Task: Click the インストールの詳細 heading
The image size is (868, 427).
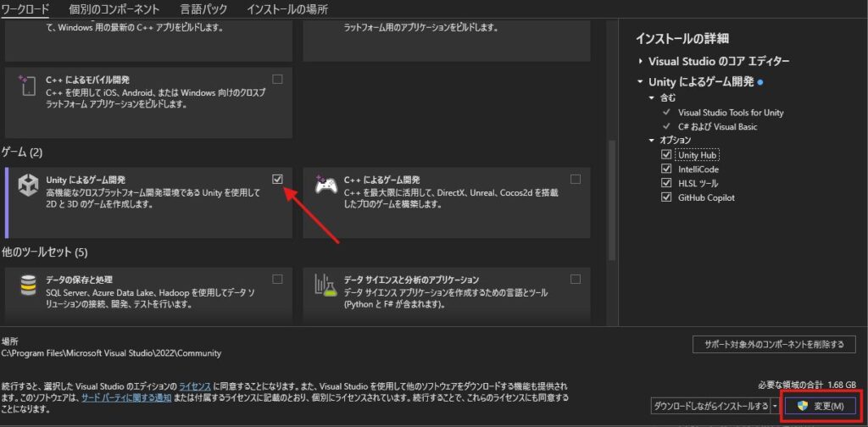Action: [682, 39]
